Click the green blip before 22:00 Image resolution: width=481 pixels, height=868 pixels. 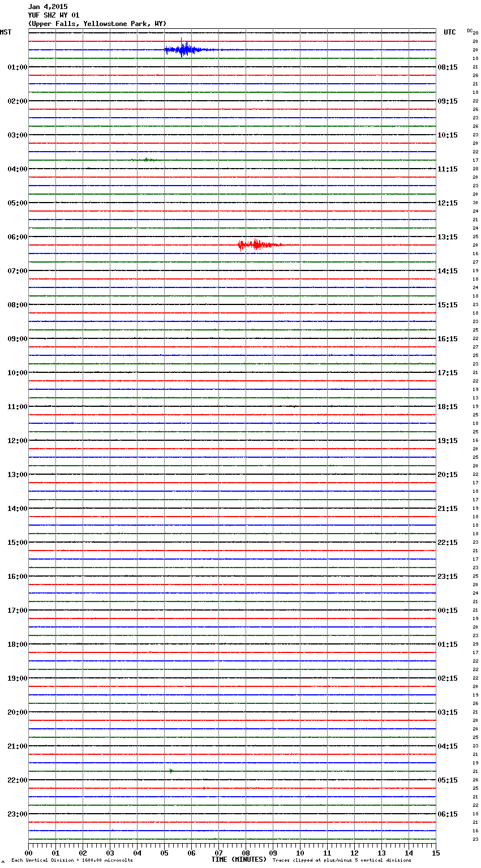tap(171, 770)
